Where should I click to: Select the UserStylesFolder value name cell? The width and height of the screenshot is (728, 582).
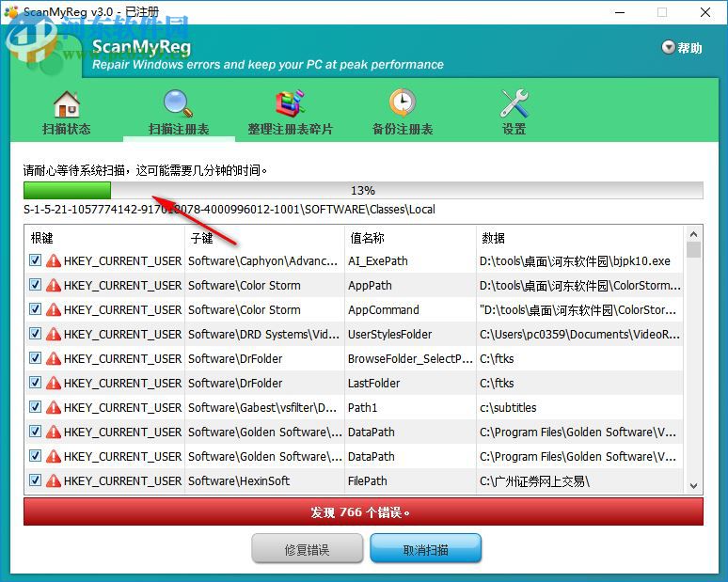click(390, 334)
